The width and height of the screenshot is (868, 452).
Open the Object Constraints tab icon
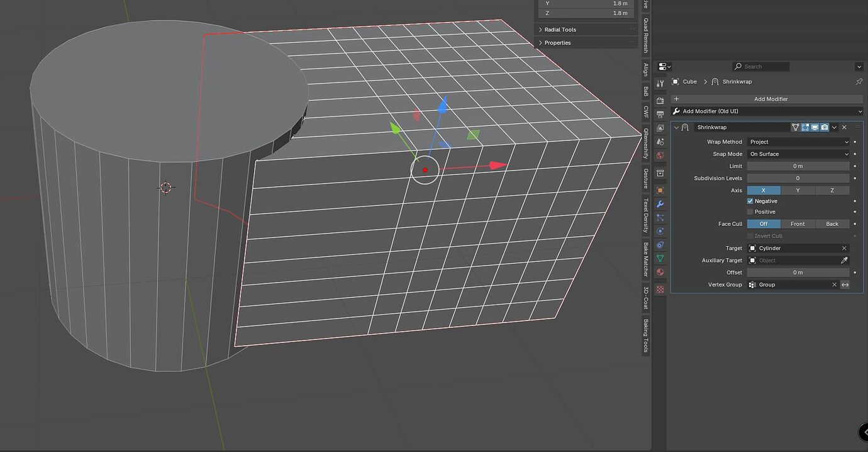coord(660,245)
